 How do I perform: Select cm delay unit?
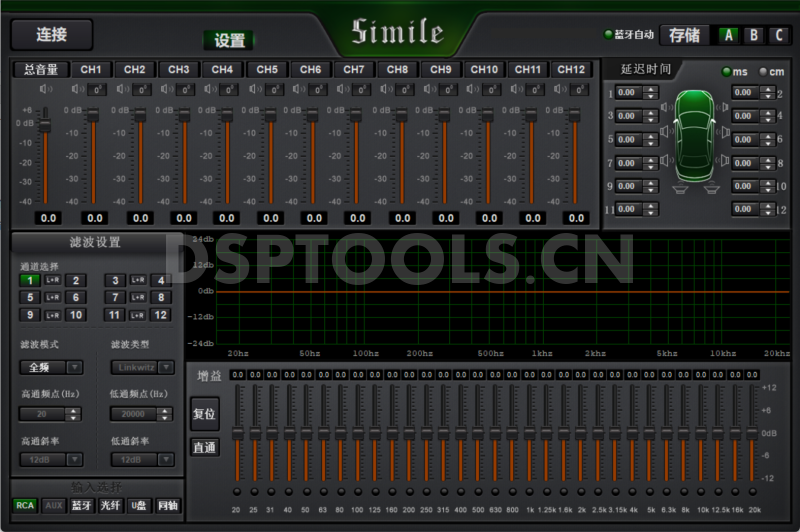763,72
